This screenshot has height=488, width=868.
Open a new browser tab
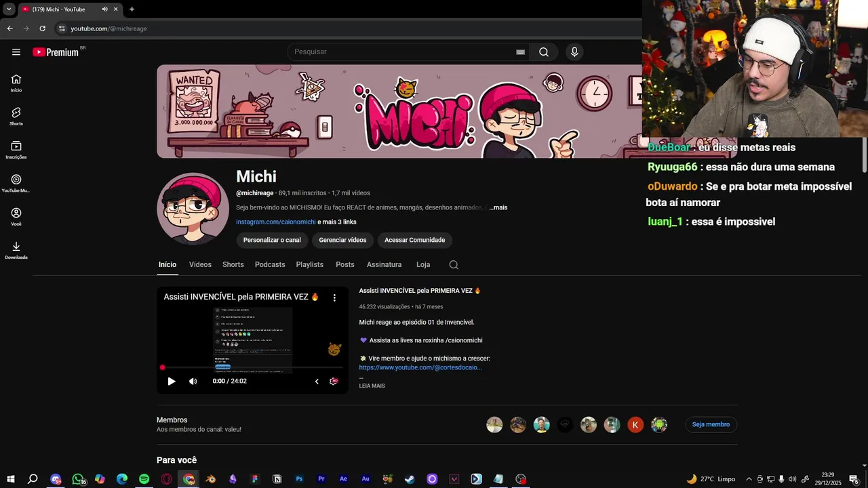[132, 9]
